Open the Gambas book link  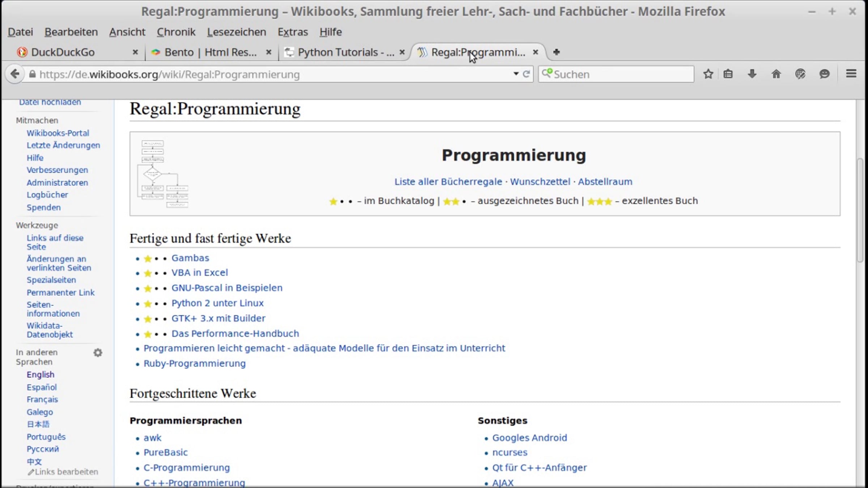coord(190,258)
